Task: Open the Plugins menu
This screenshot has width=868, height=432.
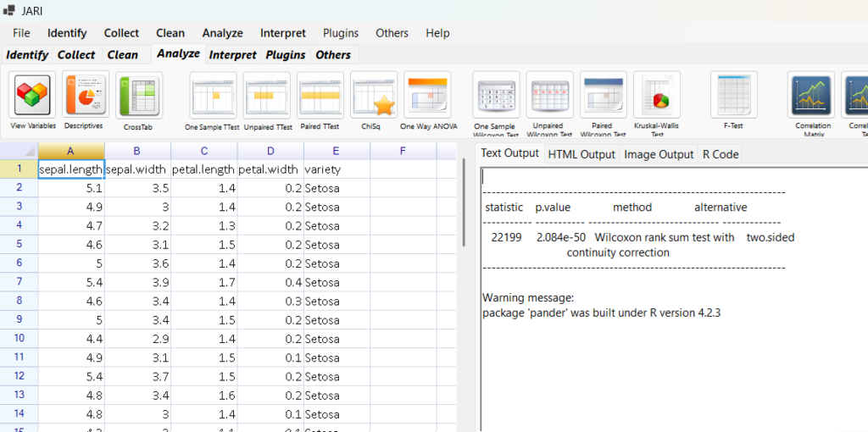Action: (341, 33)
